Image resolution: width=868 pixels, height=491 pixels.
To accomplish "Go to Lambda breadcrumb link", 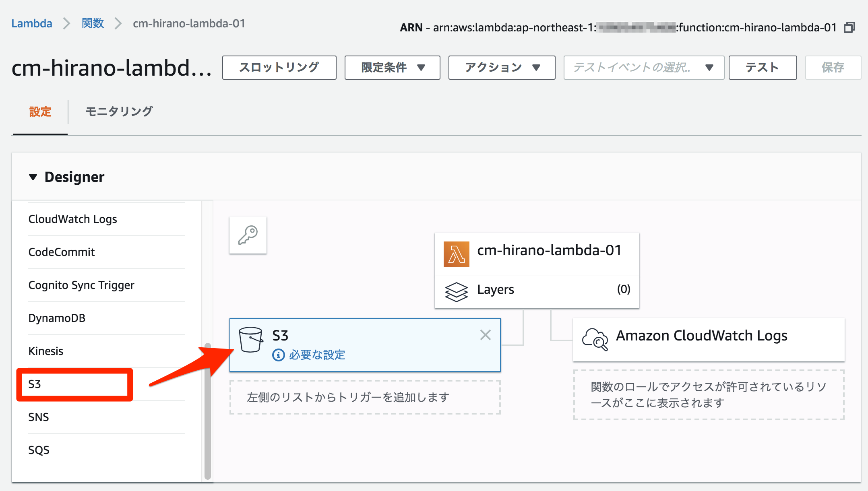I will tap(32, 23).
